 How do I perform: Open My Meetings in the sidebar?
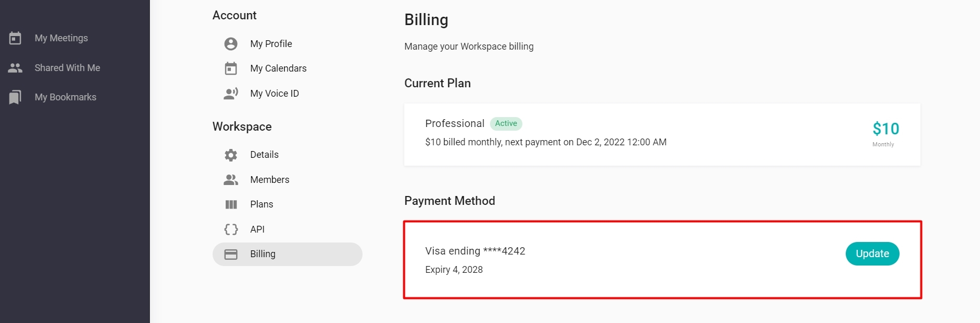pyautogui.click(x=61, y=38)
